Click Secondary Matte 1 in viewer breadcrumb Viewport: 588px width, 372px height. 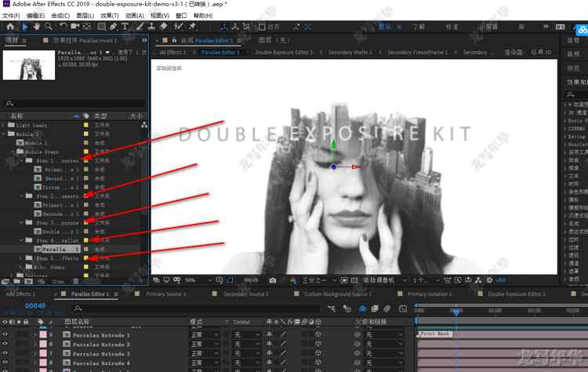[350, 52]
